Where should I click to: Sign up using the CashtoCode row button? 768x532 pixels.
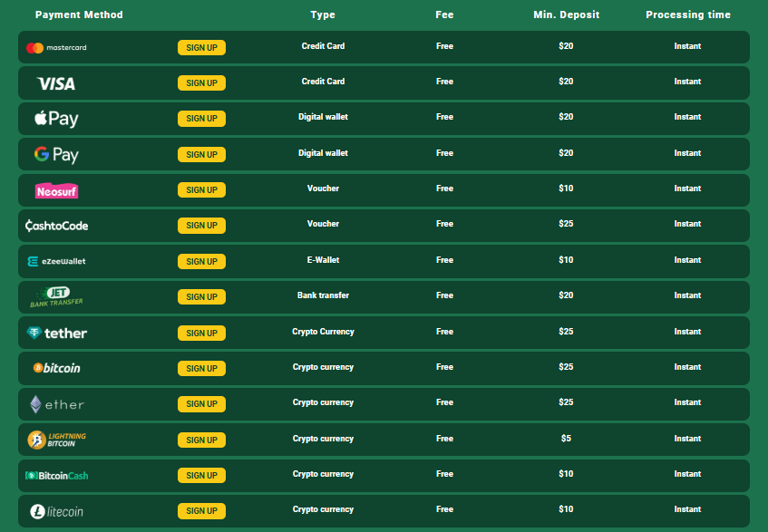(x=202, y=225)
